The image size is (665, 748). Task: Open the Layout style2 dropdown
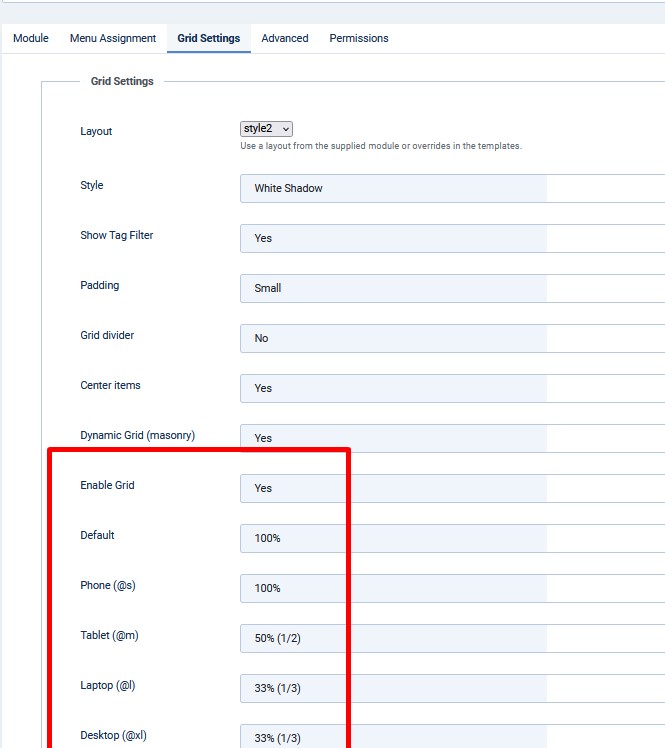[x=266, y=129]
